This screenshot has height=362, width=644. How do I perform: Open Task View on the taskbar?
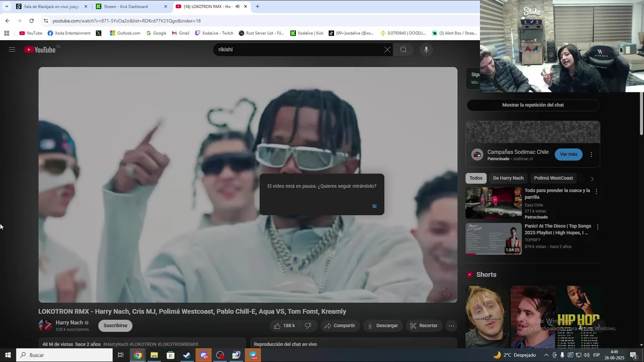click(121, 355)
